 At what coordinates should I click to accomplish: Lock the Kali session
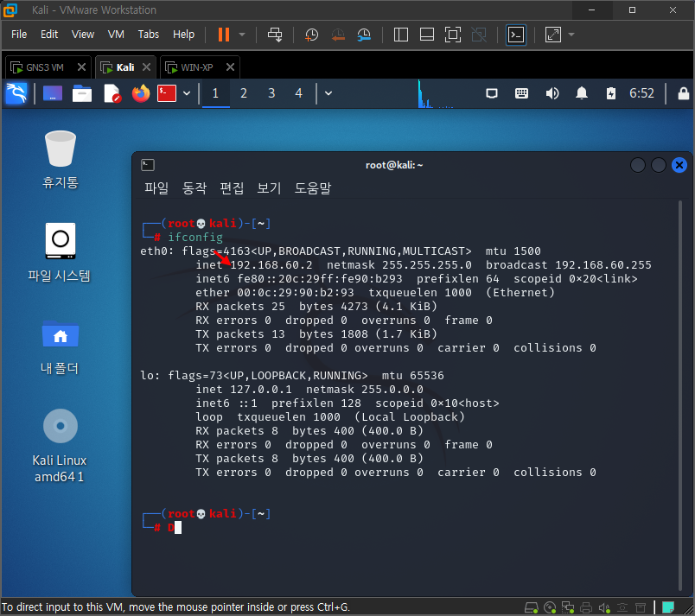[x=684, y=93]
